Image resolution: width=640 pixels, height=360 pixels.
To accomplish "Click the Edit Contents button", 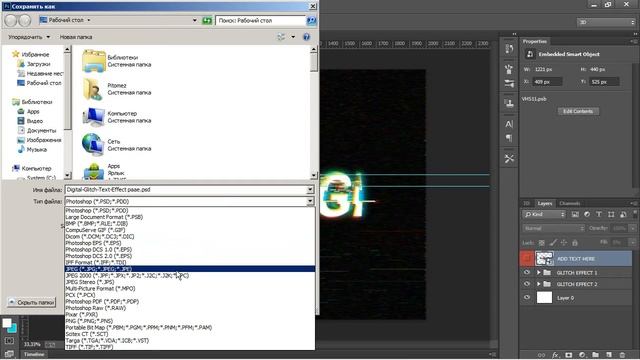I will point(578,111).
